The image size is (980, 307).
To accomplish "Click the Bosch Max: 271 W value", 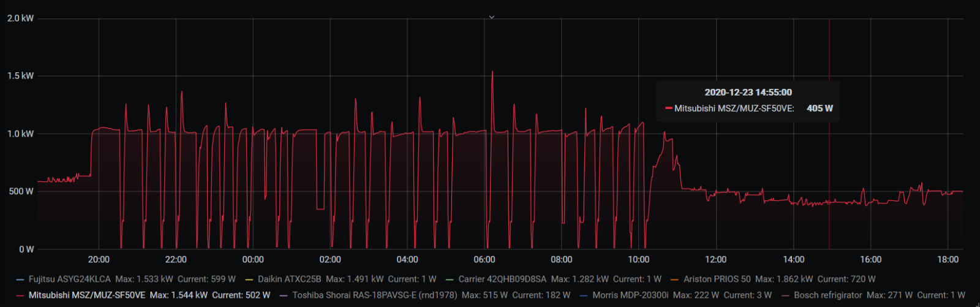I will [x=889, y=295].
